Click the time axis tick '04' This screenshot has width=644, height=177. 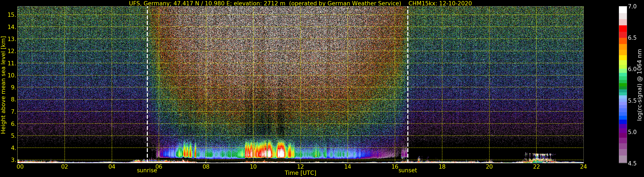pyautogui.click(x=112, y=166)
